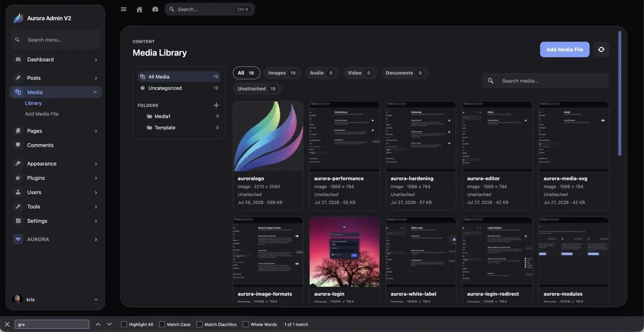Image resolution: width=644 pixels, height=332 pixels.
Task: Click the Pages sidebar icon
Action: click(18, 131)
